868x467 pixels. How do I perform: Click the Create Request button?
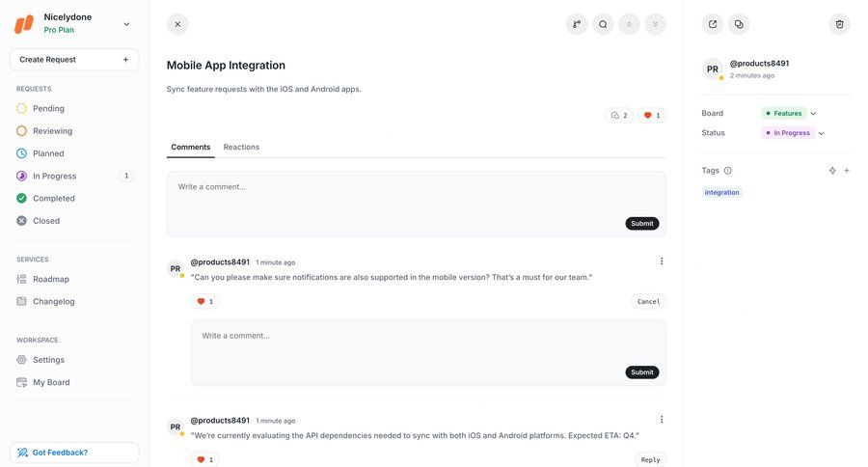[x=74, y=60]
